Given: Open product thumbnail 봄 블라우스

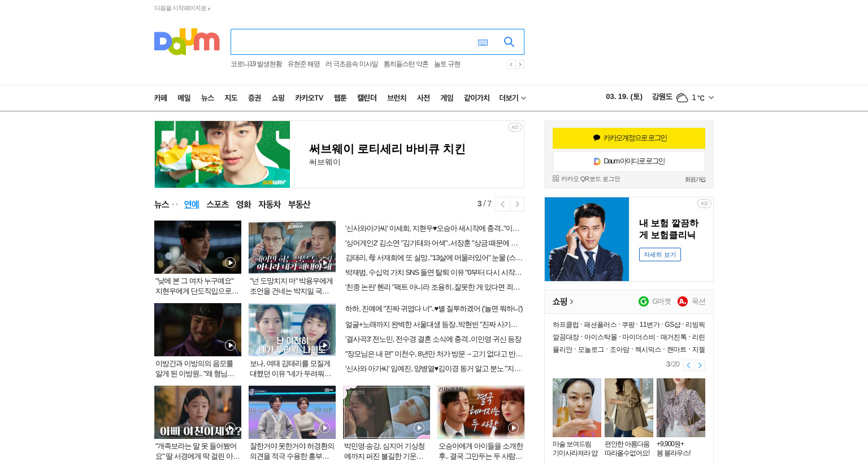Looking at the screenshot, I should [x=681, y=408].
